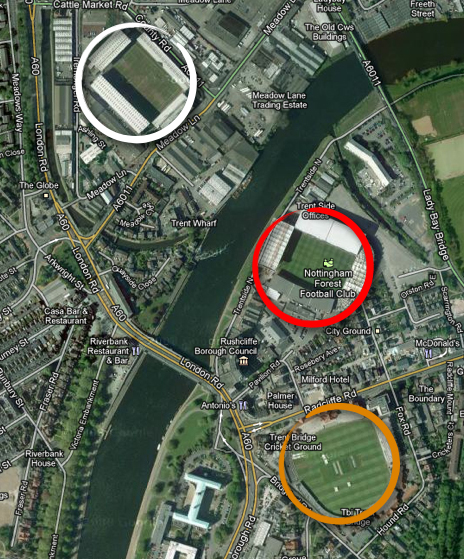Click the Riverbank Restaurant fork-and-knife icon
The width and height of the screenshot is (464, 559).
coord(135,351)
